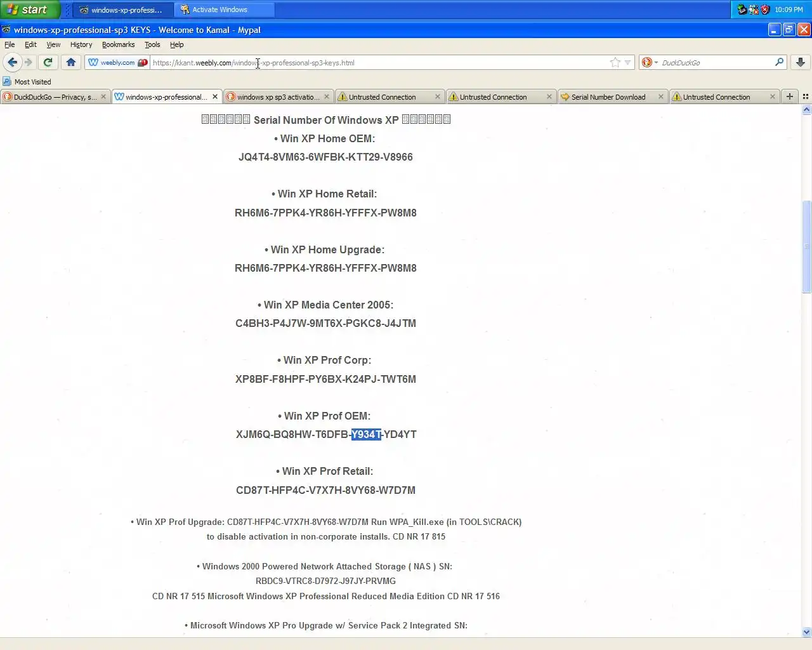Click Mypal raccoon icon in title bar

6,30
